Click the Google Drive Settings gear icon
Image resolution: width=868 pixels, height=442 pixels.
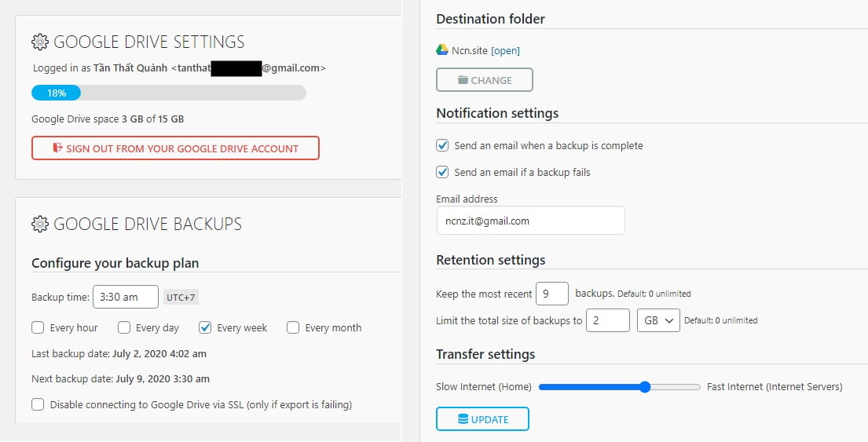pyautogui.click(x=40, y=42)
